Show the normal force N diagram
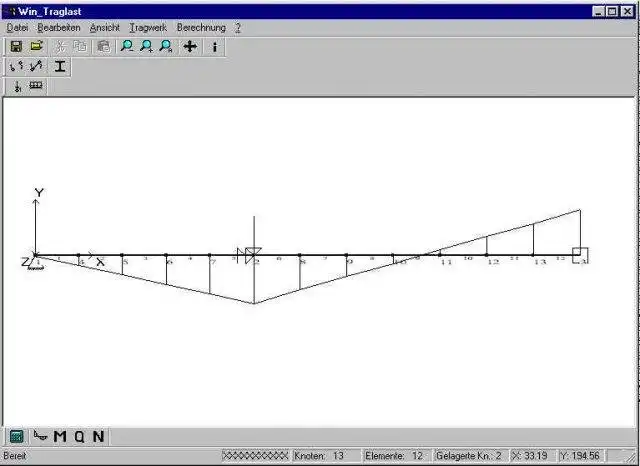640x466 pixels. 98,437
